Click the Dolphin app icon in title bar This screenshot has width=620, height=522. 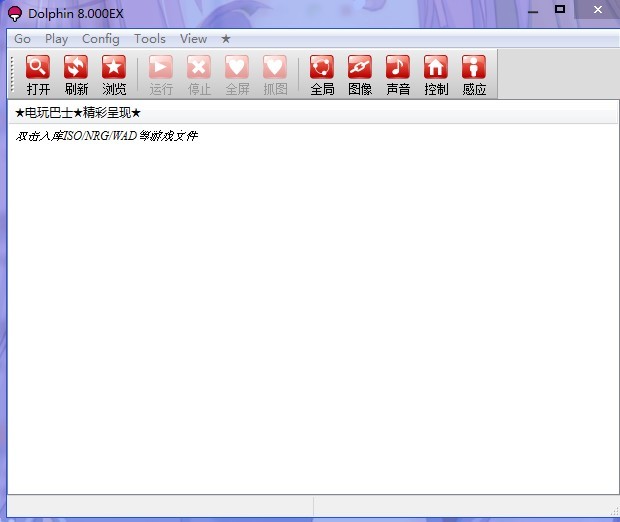pos(15,14)
